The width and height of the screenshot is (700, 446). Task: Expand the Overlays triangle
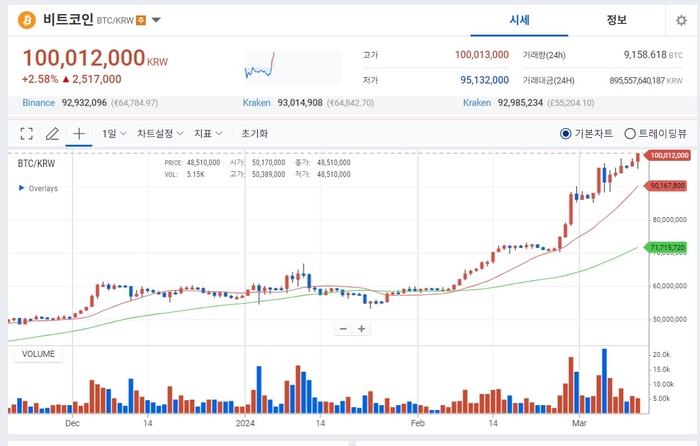point(21,188)
